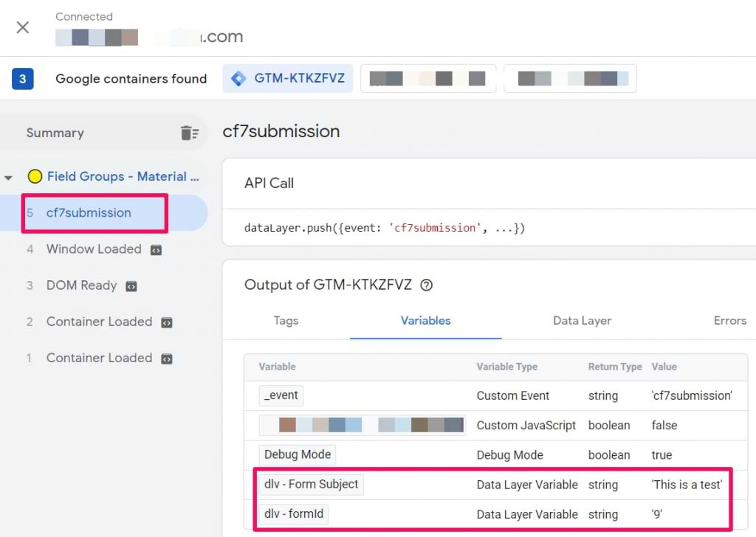Open the Summary view

click(x=55, y=133)
